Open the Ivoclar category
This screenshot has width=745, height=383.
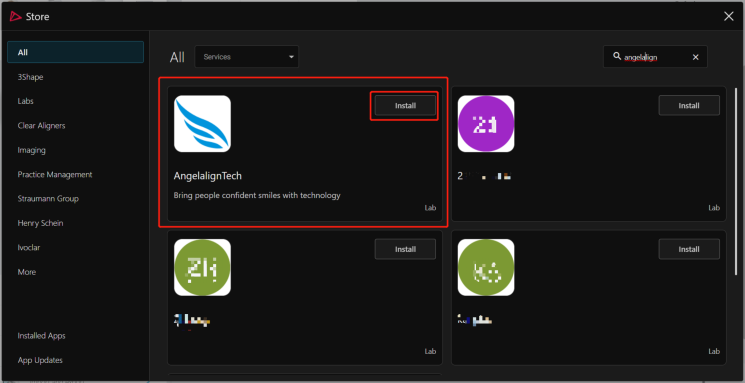[x=29, y=248]
